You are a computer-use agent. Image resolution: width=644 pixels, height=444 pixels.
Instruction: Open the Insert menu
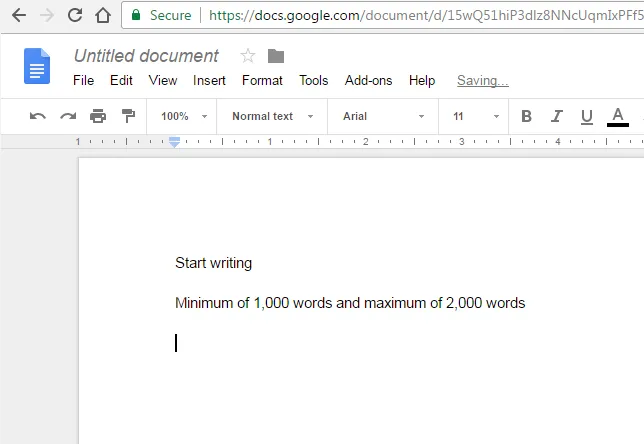(x=209, y=81)
